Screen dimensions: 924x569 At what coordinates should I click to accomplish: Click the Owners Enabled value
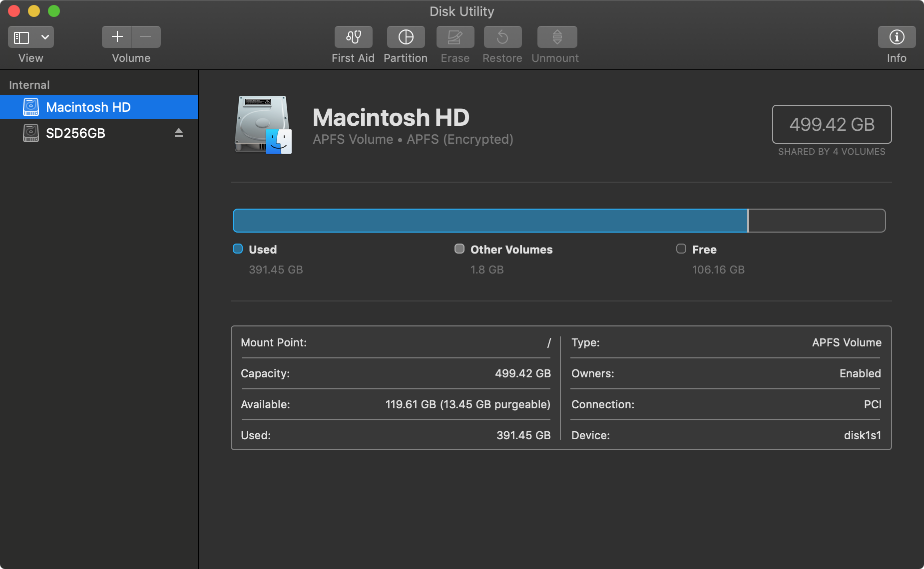(x=860, y=373)
